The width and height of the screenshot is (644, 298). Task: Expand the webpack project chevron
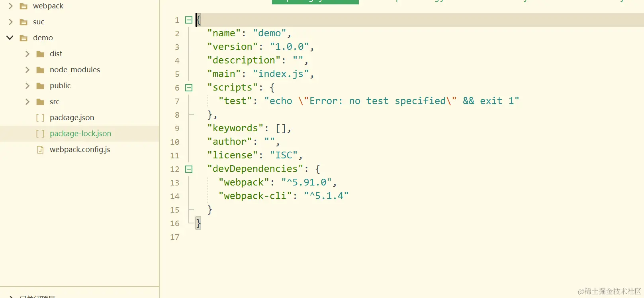point(11,6)
